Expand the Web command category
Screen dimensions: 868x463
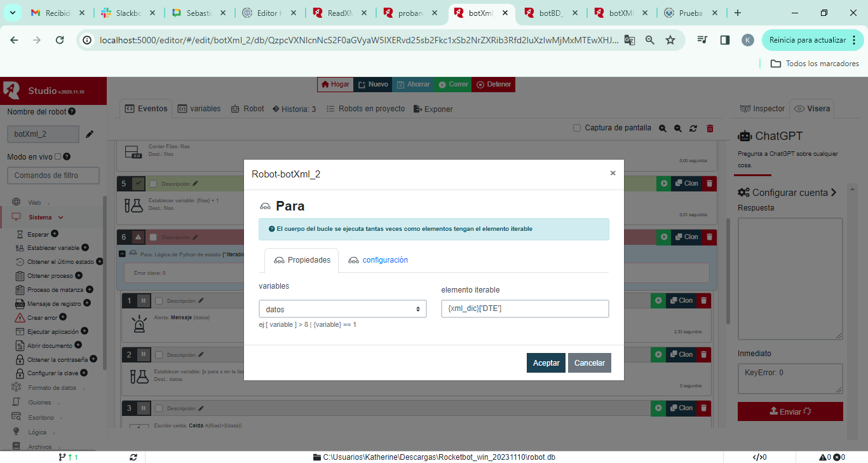(34, 202)
